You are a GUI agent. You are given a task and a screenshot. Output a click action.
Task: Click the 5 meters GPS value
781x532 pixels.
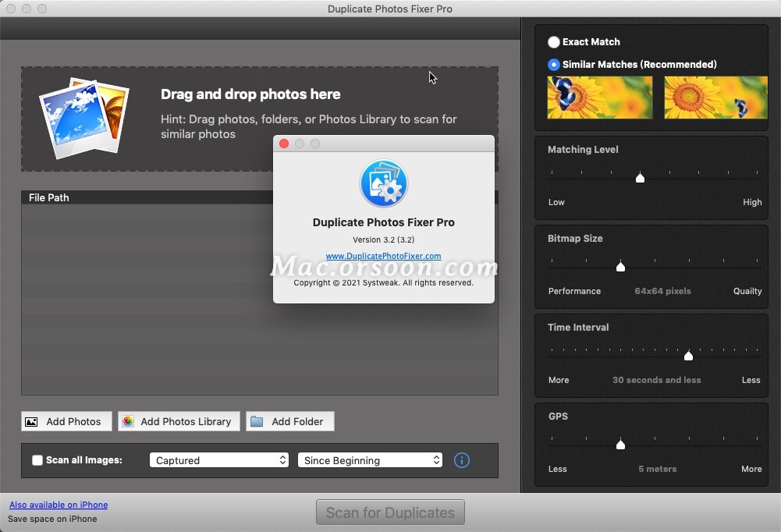tap(658, 469)
